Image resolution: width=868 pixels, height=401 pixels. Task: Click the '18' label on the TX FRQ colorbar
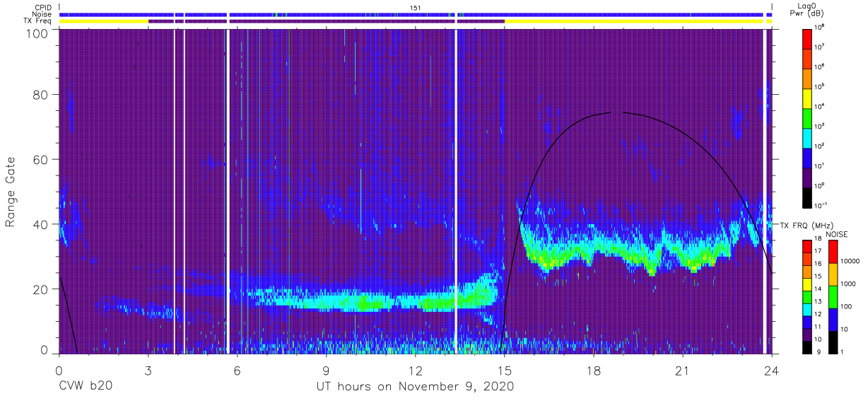[818, 238]
